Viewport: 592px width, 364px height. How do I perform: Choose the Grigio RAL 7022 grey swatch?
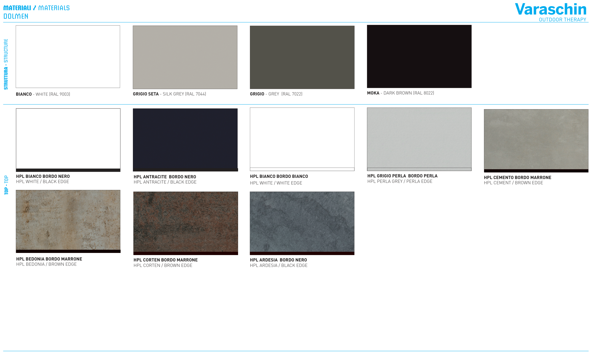(x=302, y=57)
